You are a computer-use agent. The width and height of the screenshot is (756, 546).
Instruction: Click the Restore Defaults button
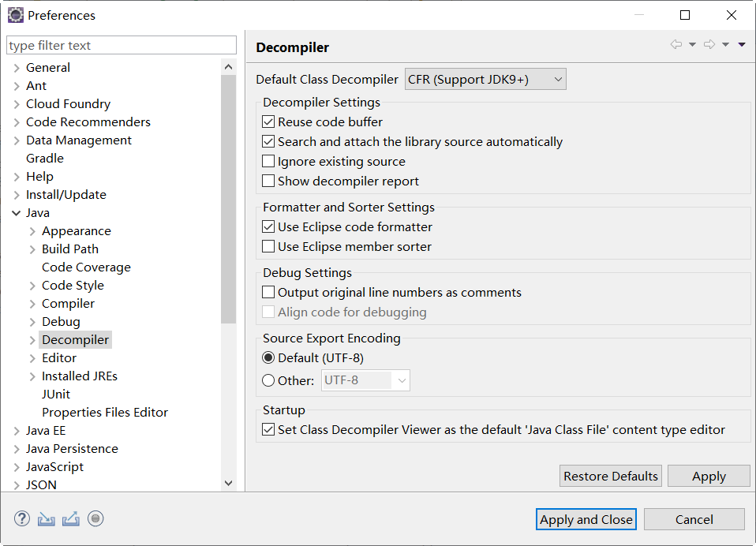point(610,476)
